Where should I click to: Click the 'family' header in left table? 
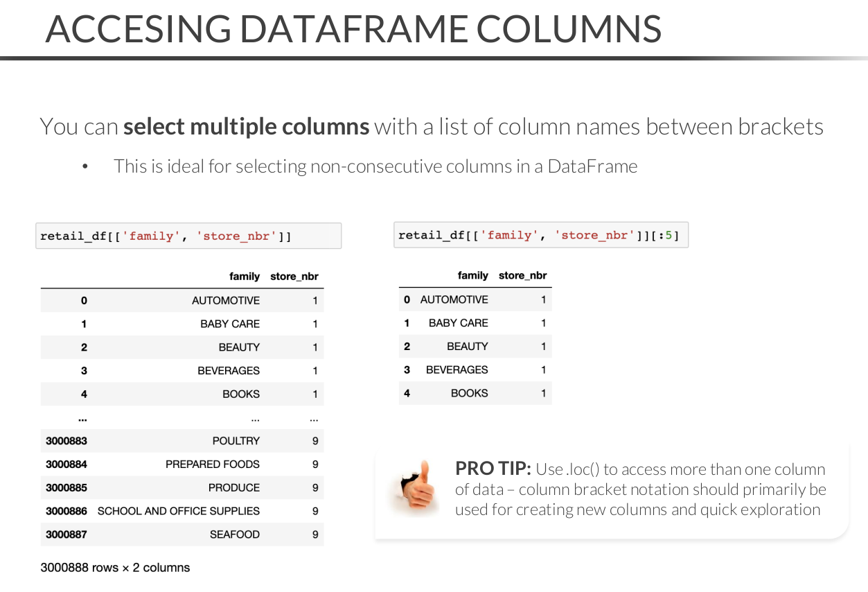[244, 276]
